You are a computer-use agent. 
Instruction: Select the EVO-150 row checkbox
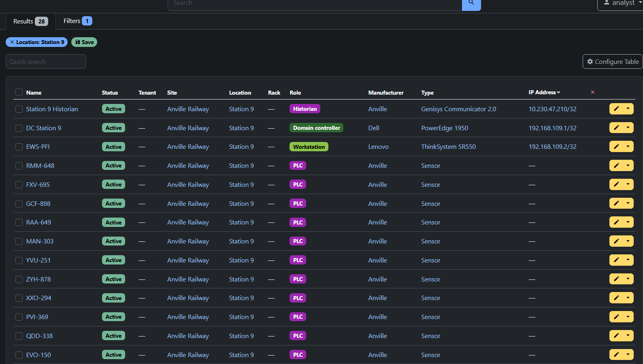click(19, 355)
